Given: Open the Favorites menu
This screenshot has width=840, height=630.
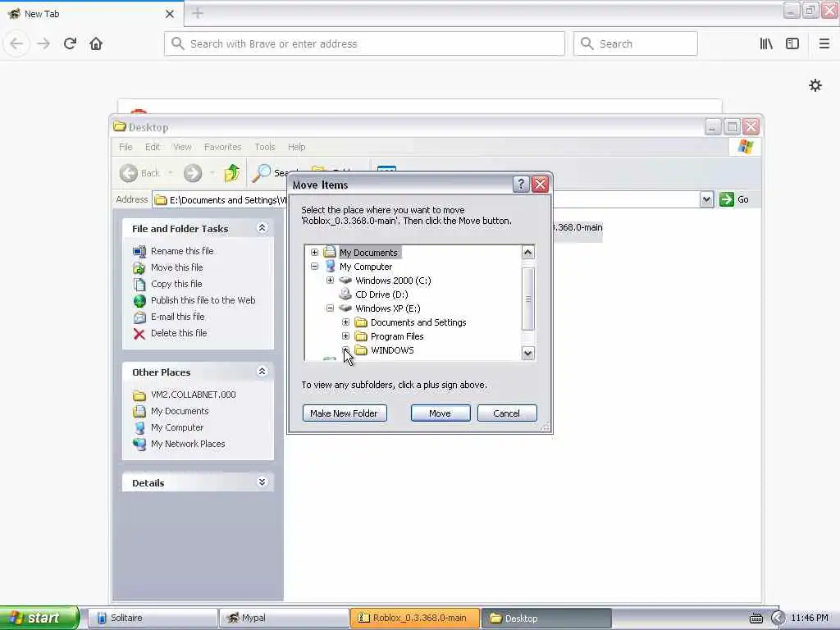Looking at the screenshot, I should (223, 147).
